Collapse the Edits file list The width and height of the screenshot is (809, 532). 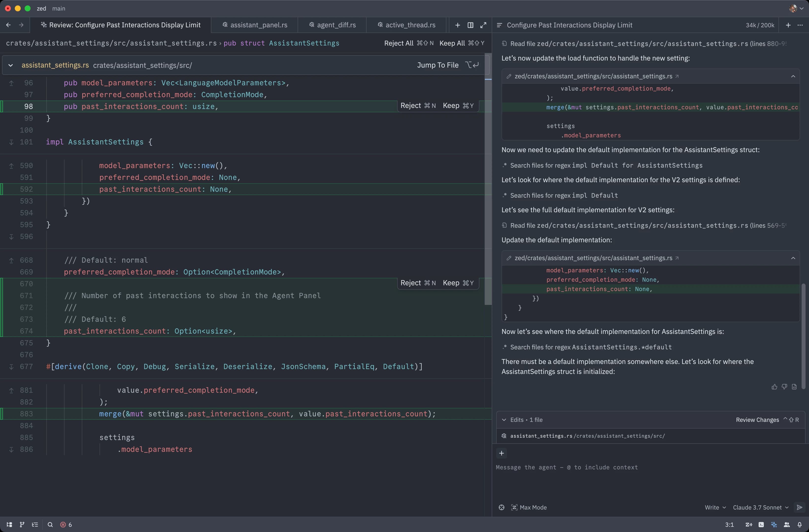(504, 420)
